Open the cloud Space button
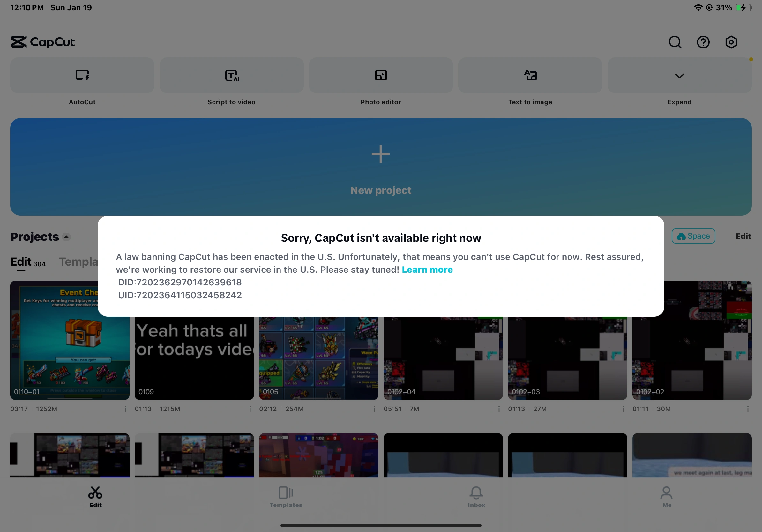This screenshot has height=532, width=762. pos(693,236)
